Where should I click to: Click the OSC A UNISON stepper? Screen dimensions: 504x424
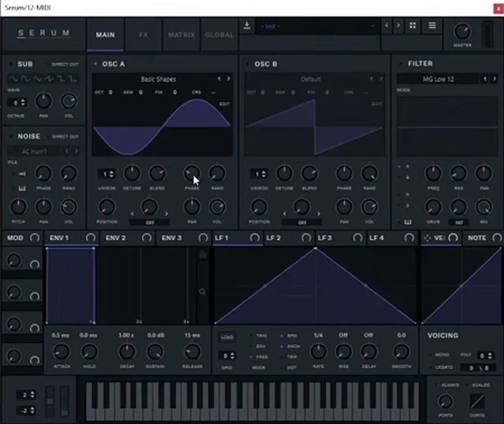[x=106, y=173]
